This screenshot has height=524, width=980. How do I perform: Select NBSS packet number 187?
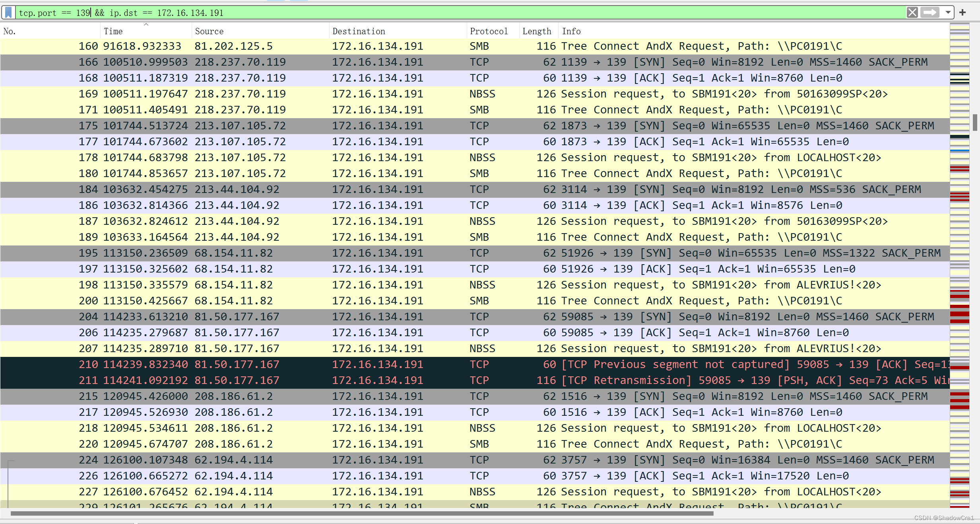click(475, 221)
